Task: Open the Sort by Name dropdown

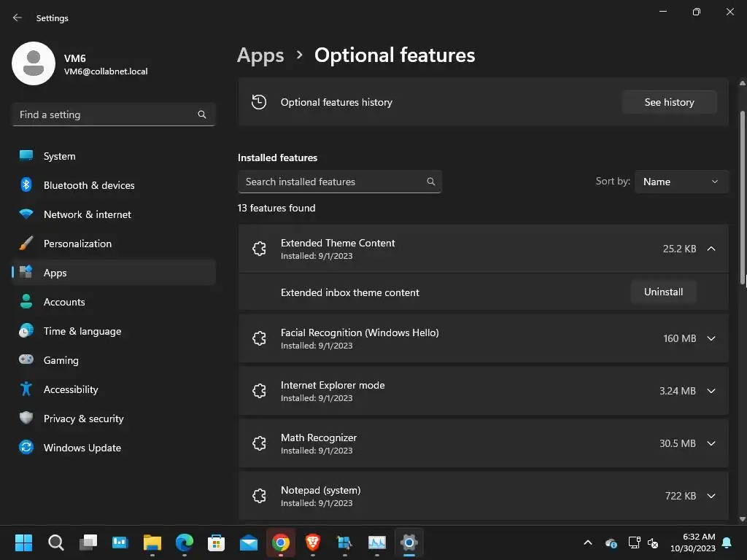Action: (x=681, y=182)
